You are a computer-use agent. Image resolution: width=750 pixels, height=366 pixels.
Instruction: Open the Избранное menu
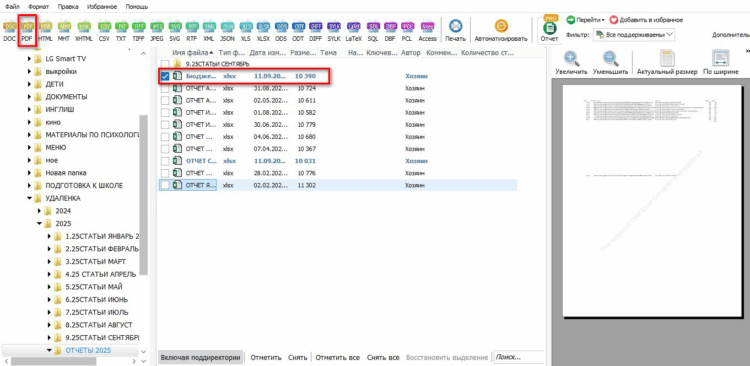tap(102, 7)
